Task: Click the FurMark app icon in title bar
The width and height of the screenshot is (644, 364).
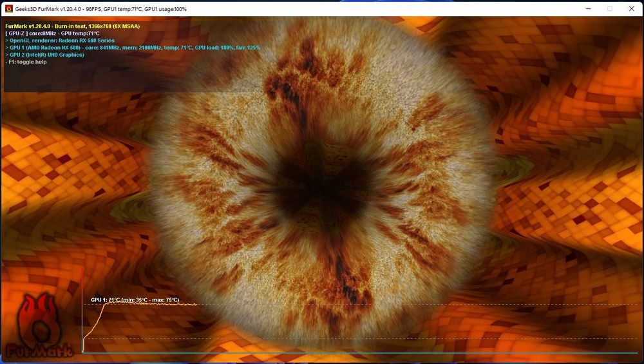Action: click(x=8, y=8)
